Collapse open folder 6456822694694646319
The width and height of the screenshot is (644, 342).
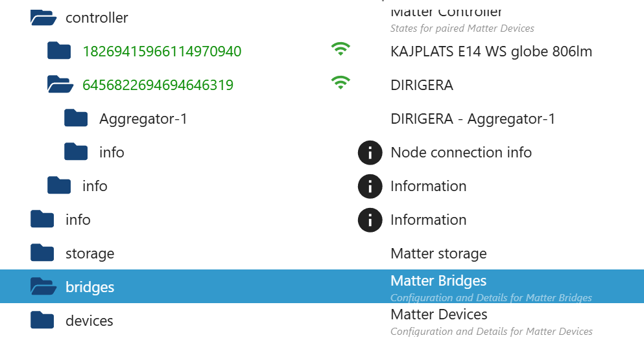[x=60, y=85]
